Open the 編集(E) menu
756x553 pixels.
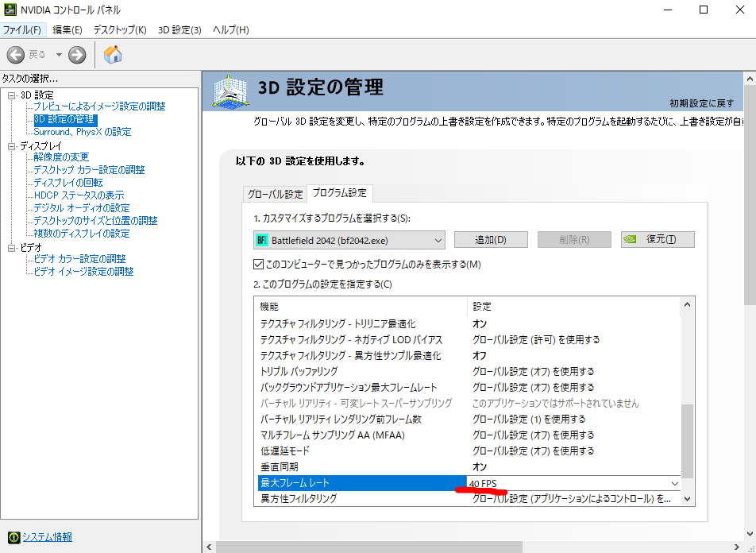(67, 30)
